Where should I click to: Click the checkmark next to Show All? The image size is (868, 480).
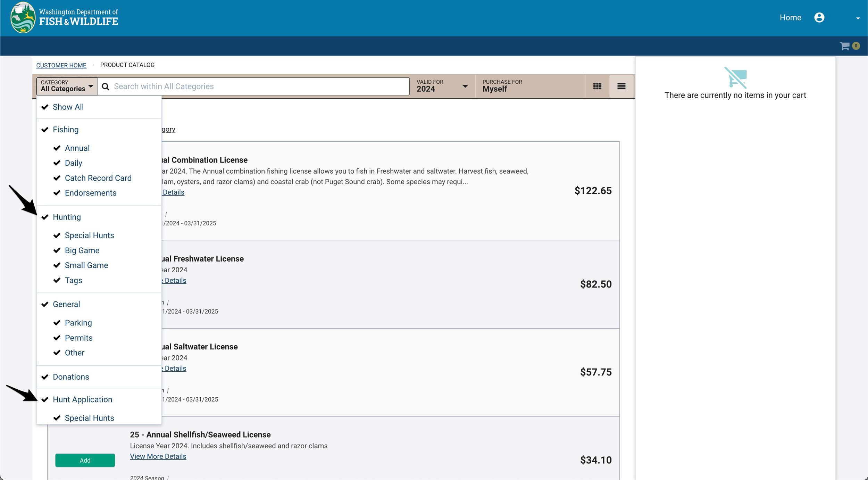[x=45, y=107]
